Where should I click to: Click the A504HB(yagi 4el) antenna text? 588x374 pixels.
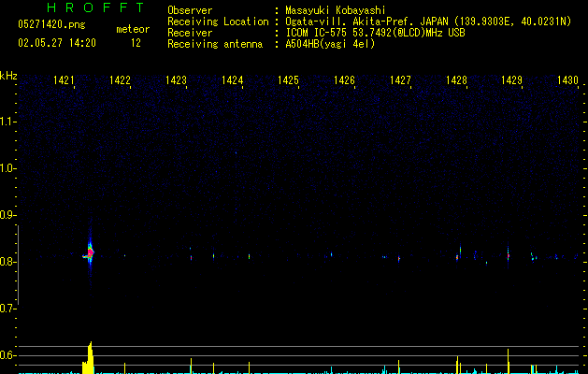pyautogui.click(x=330, y=44)
